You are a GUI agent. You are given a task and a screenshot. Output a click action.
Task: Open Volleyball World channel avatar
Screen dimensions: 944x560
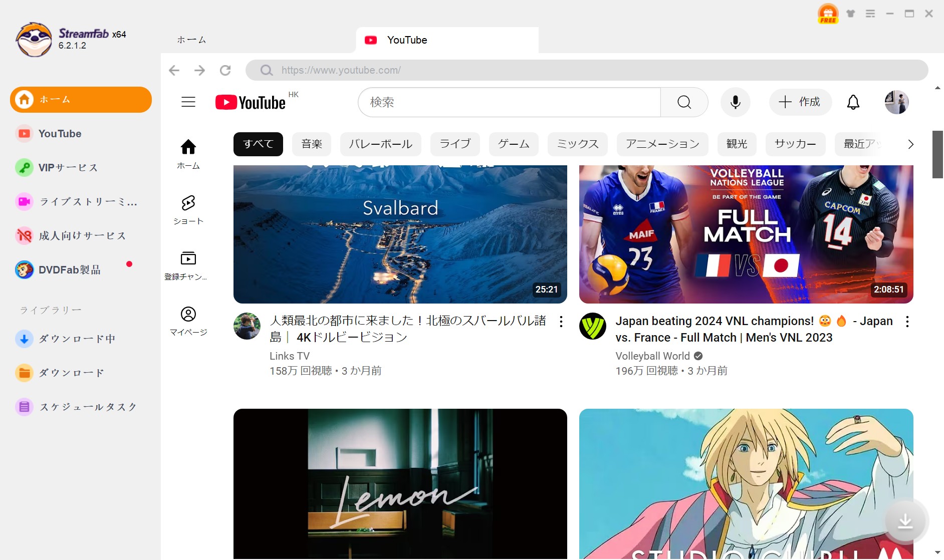593,326
